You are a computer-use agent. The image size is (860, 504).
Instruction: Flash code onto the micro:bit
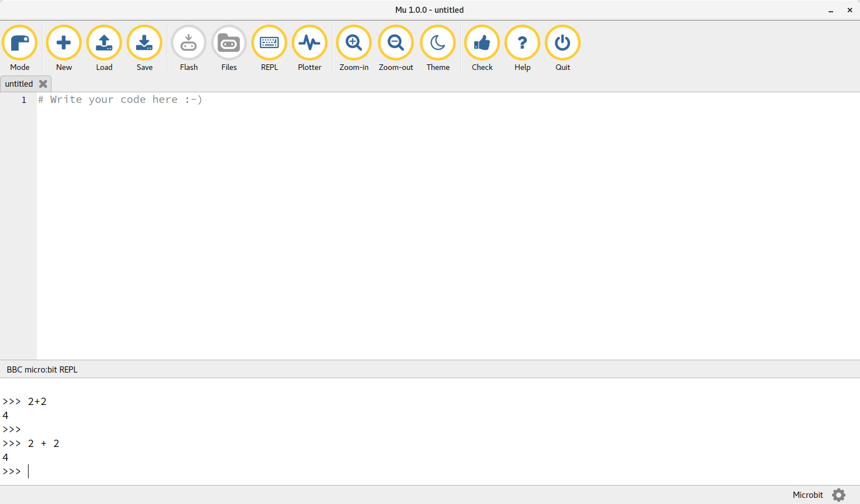pos(189,48)
